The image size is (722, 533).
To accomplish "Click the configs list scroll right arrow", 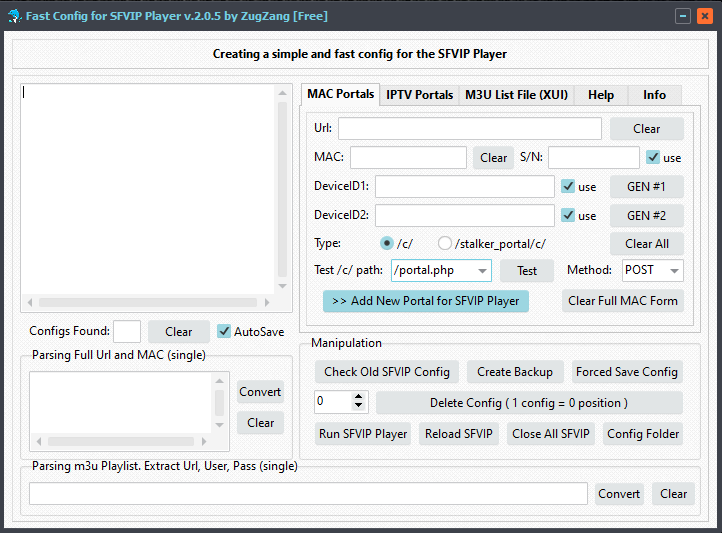I will tap(267, 302).
